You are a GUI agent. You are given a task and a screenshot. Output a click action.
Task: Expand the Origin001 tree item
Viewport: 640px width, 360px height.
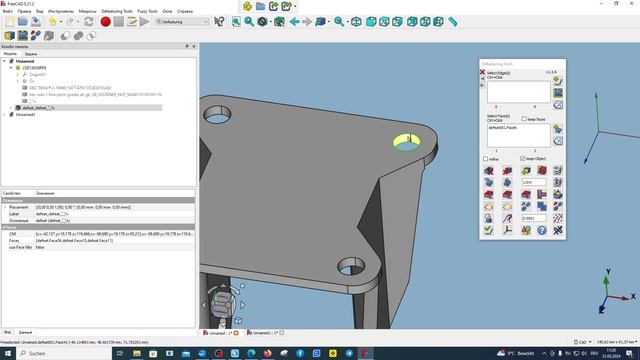(18, 75)
